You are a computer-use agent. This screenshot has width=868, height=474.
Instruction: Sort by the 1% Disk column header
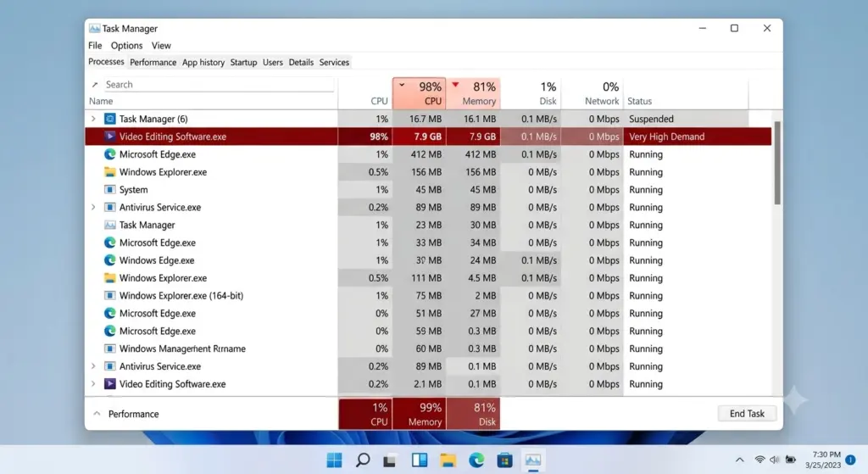531,93
